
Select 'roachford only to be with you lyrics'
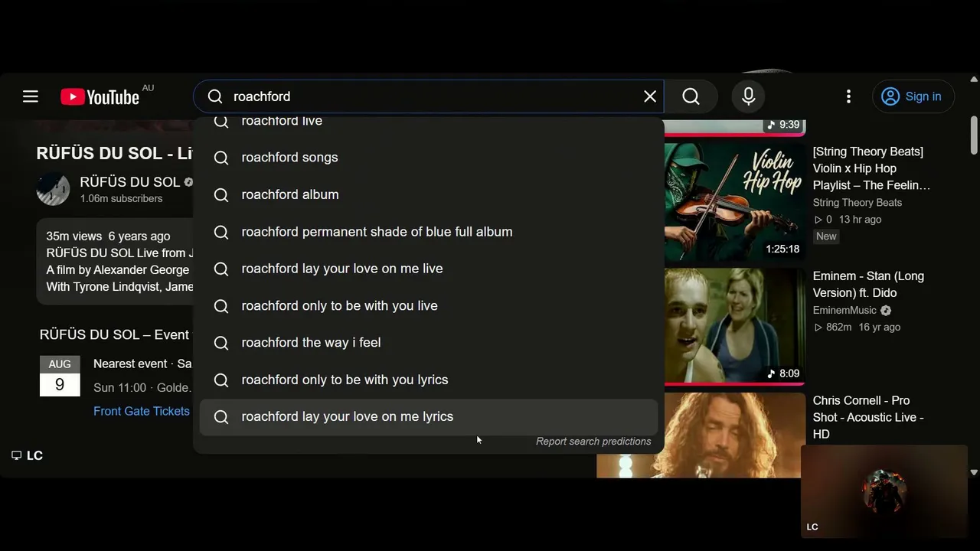429,380
